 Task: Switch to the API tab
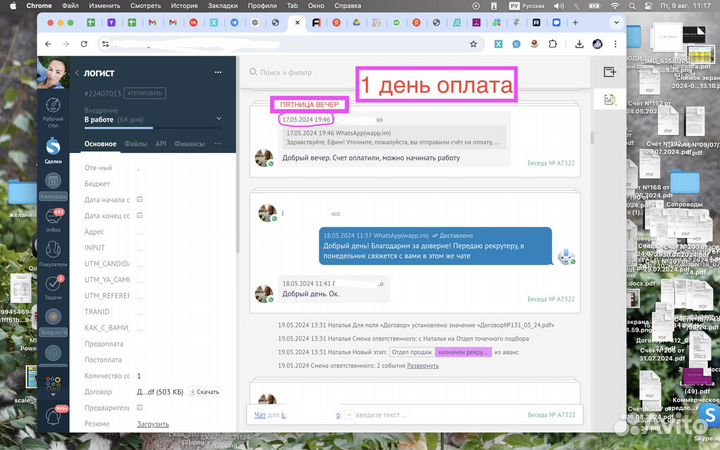tap(161, 144)
